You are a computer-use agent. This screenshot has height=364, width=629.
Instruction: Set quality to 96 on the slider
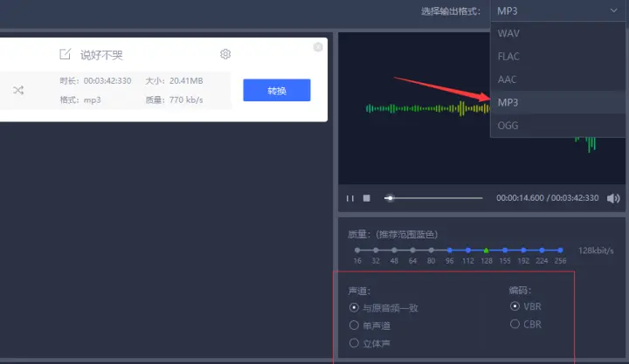pyautogui.click(x=450, y=251)
